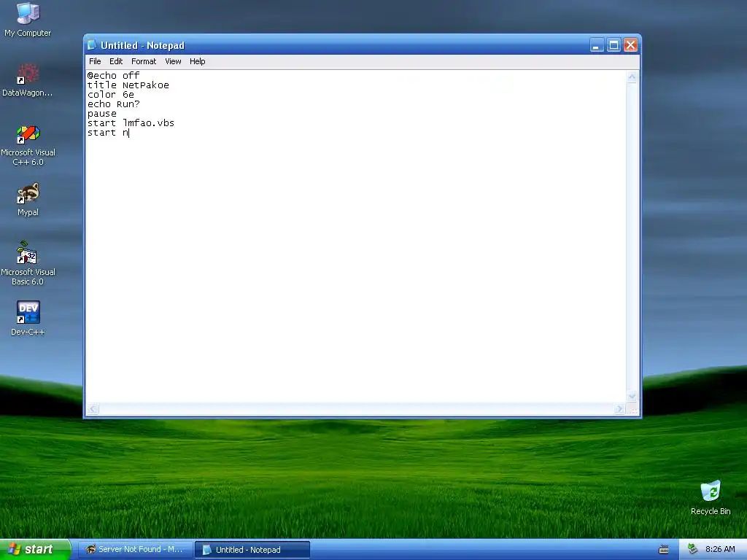Click the Windows start button

coord(35,549)
